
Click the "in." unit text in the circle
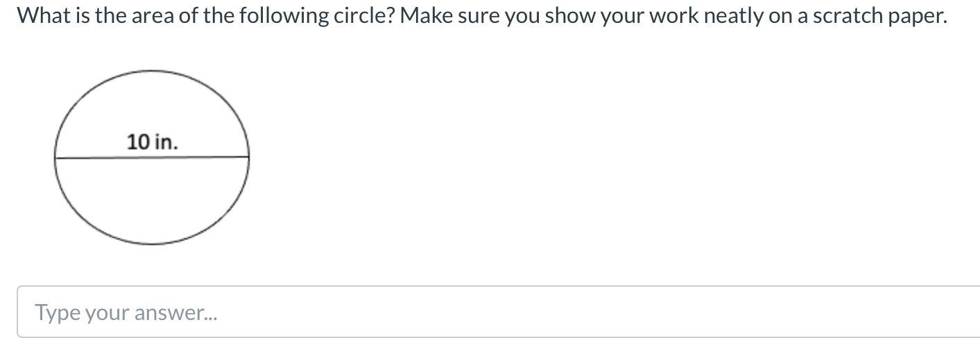(166, 142)
